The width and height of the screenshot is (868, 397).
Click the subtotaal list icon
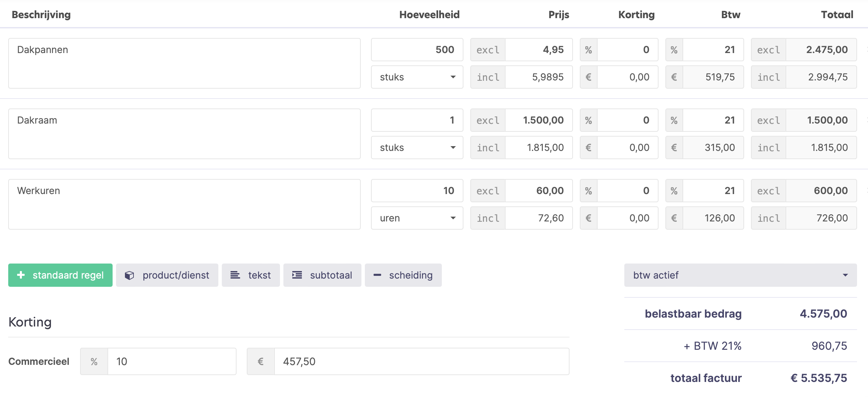pos(297,275)
